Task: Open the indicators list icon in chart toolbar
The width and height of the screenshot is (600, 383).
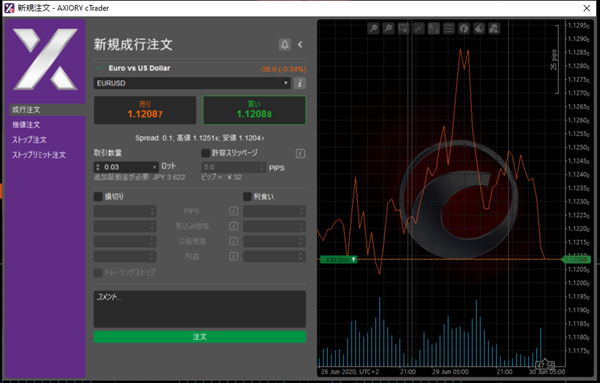Action: [449, 28]
